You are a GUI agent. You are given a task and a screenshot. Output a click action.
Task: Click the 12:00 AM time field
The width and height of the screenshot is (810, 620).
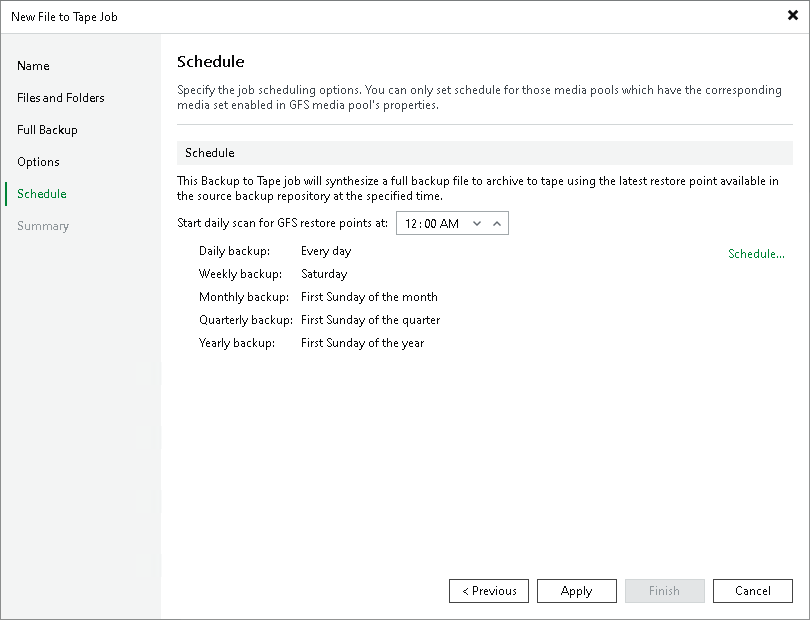[452, 223]
